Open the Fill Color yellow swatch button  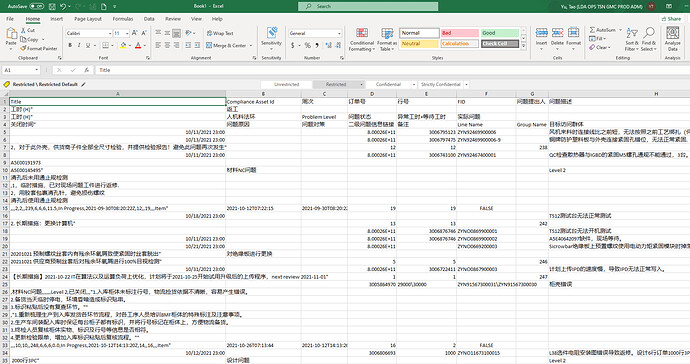pos(123,45)
